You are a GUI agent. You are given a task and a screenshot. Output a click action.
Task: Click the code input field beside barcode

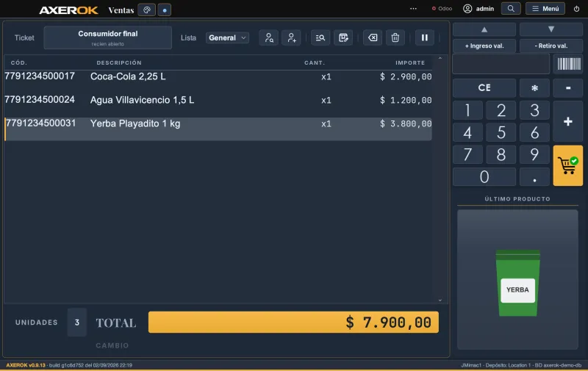tap(501, 64)
